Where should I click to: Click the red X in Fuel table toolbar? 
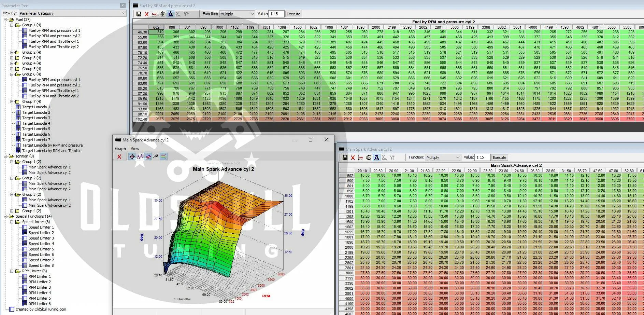pyautogui.click(x=147, y=14)
